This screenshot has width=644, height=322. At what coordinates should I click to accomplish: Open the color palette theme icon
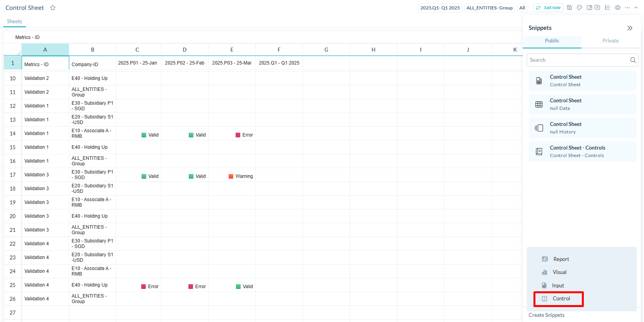click(579, 7)
